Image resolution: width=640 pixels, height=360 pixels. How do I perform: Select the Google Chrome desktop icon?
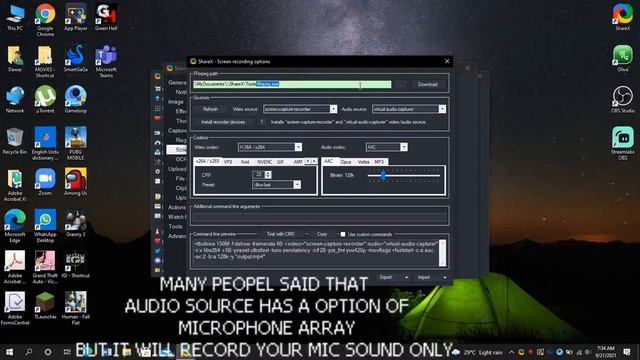pos(45,20)
